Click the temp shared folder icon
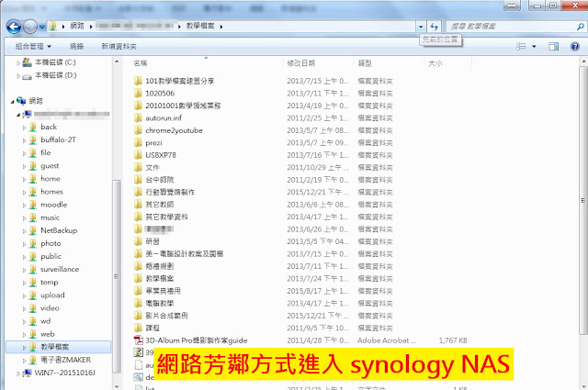 coord(33,282)
